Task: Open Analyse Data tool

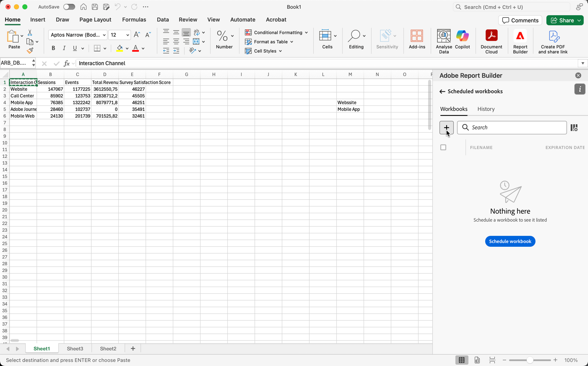Action: [x=444, y=42]
